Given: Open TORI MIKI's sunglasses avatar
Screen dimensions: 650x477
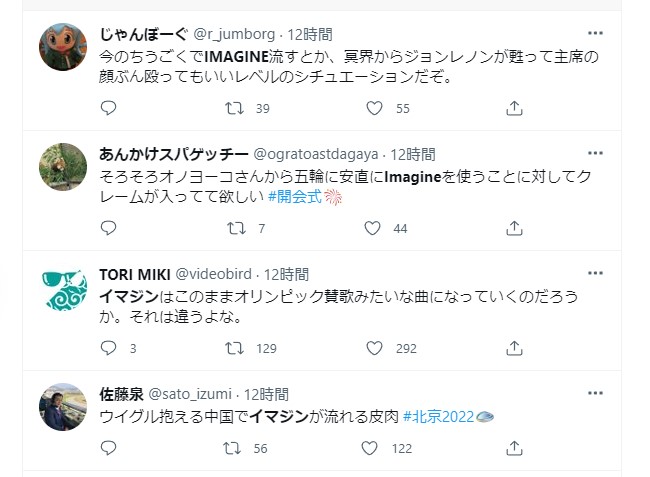Looking at the screenshot, I should click(62, 290).
